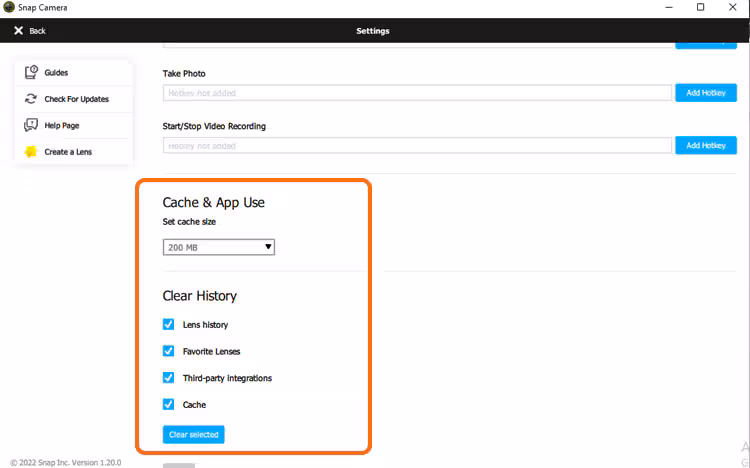Viewport: 750px width, 468px height.
Task: Click the Help Page speech bubble icon
Action: click(x=31, y=125)
